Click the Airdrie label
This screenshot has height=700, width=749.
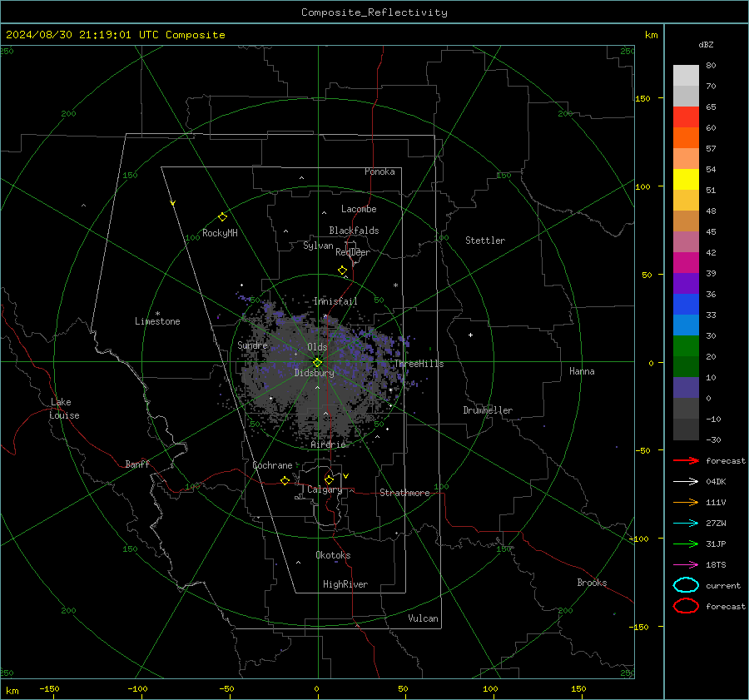[328, 444]
